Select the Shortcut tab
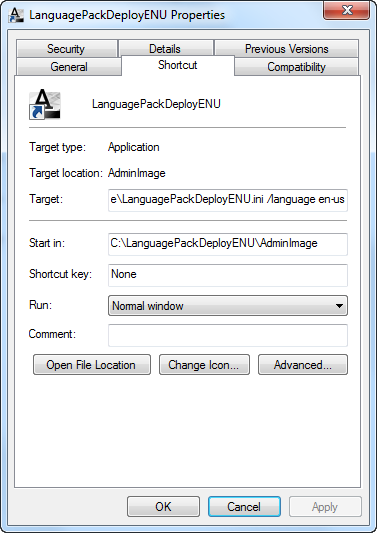The width and height of the screenshot is (377, 533). tap(178, 65)
